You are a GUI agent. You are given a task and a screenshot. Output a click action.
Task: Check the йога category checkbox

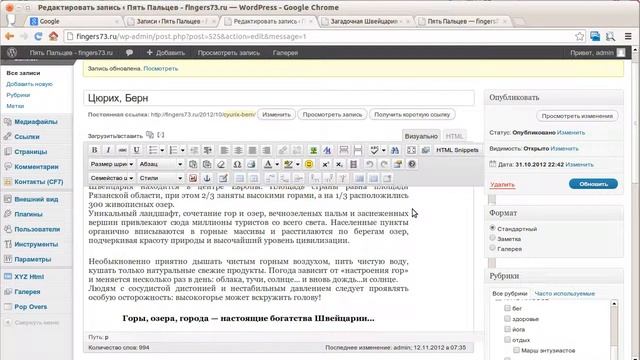click(507, 329)
